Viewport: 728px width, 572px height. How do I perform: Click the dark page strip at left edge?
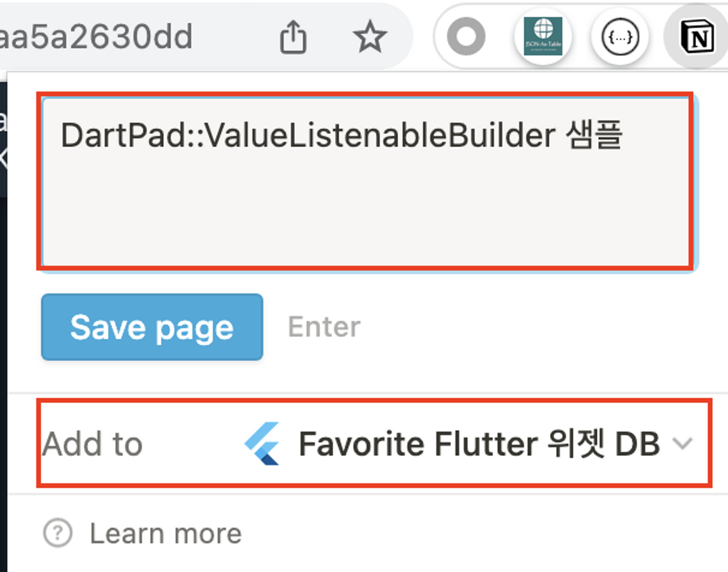point(3,328)
